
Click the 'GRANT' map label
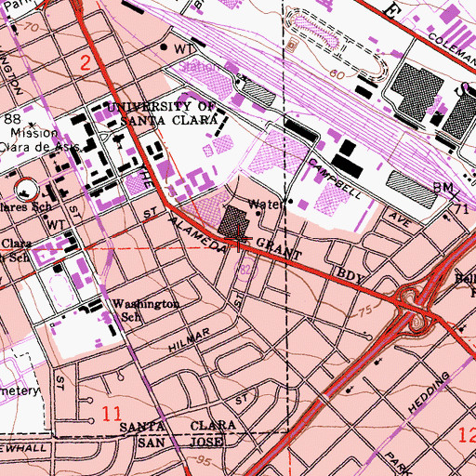point(279,248)
